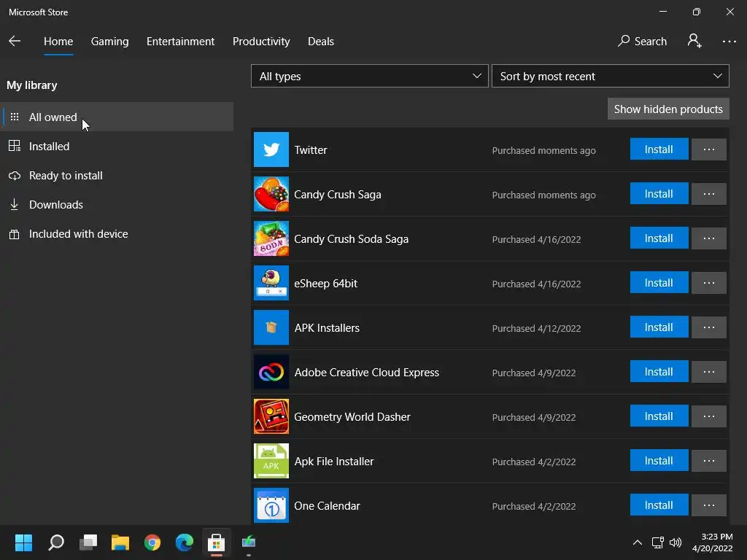Viewport: 747px width, 560px height.
Task: Open the account sign-in icon
Action: pyautogui.click(x=694, y=41)
